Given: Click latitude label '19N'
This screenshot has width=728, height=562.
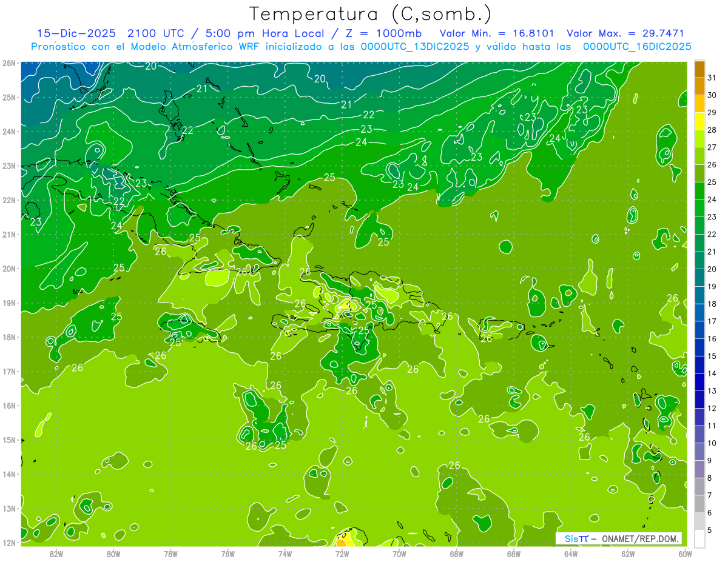Looking at the screenshot, I should 9,303.
